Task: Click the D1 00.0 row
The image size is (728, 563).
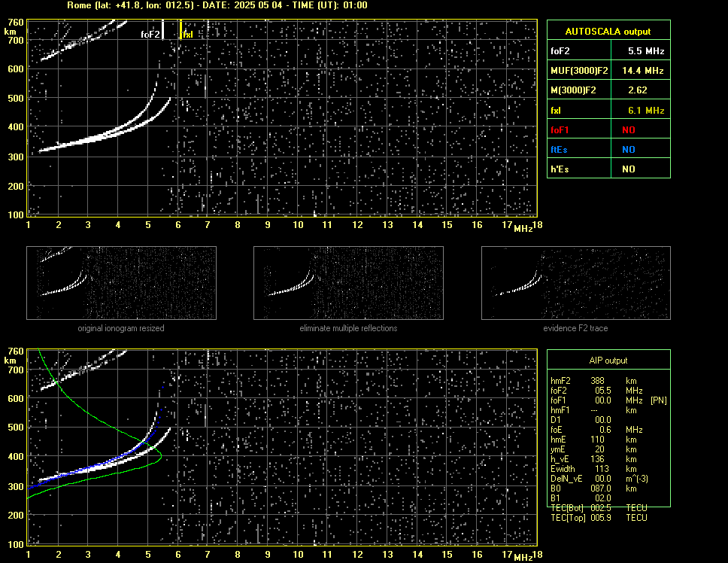Action: coord(581,420)
